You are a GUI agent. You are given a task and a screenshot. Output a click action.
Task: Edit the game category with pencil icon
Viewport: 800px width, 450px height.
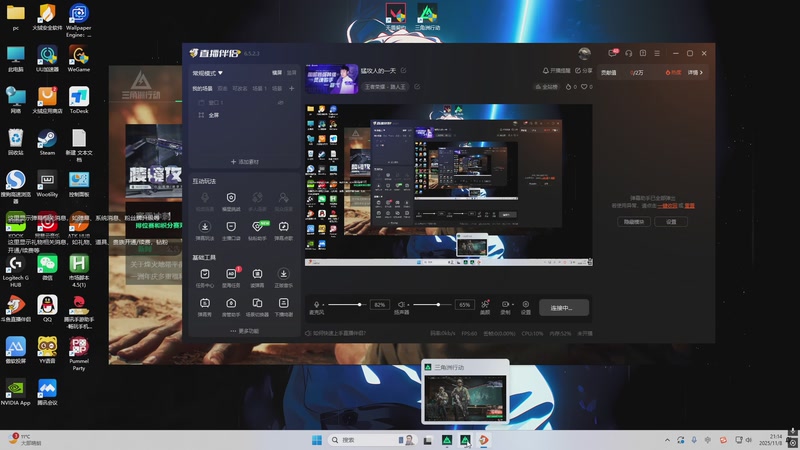pos(417,87)
